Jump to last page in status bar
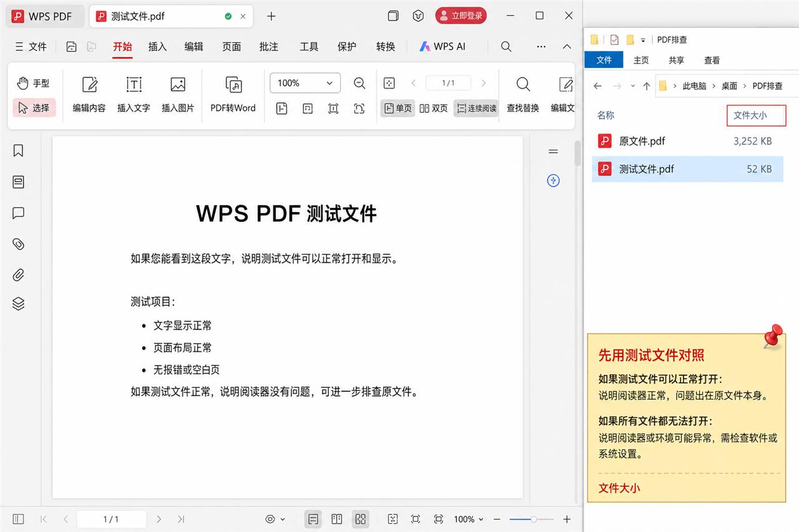The image size is (799, 532). coord(181,519)
